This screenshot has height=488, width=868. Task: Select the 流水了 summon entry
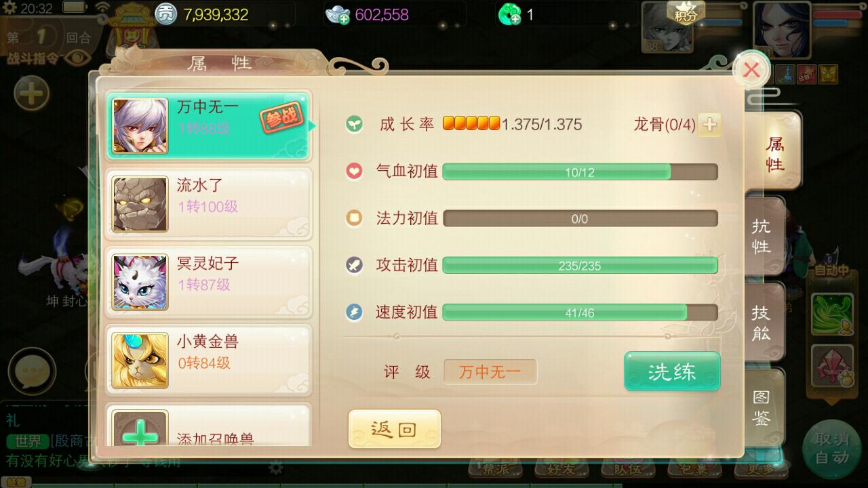coord(208,204)
